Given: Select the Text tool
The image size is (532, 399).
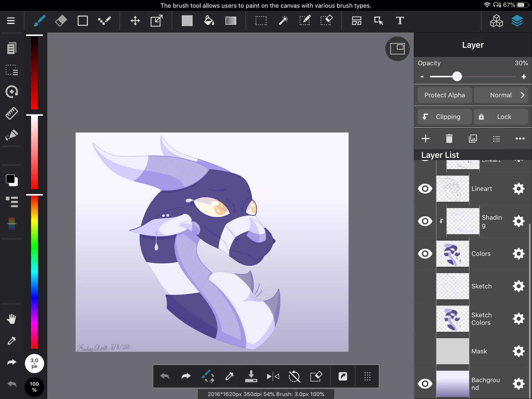Looking at the screenshot, I should [x=400, y=21].
